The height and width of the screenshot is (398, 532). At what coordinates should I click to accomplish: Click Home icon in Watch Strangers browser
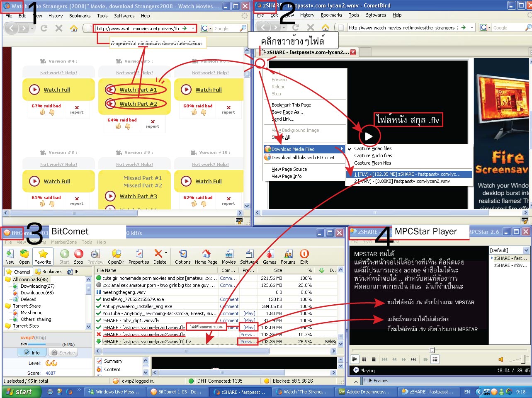(73, 28)
